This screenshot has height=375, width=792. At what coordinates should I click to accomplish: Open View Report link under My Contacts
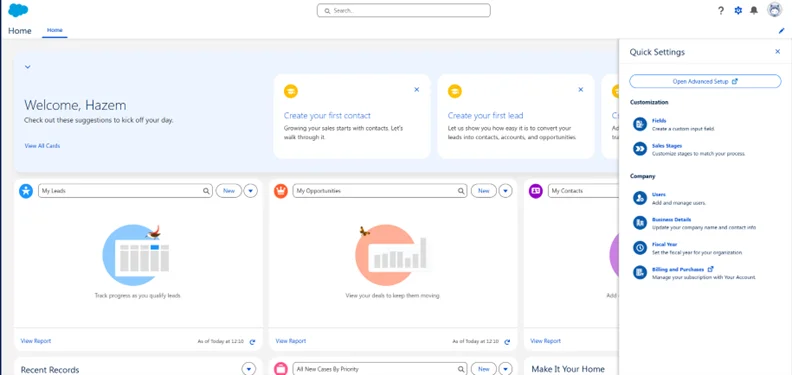point(546,341)
